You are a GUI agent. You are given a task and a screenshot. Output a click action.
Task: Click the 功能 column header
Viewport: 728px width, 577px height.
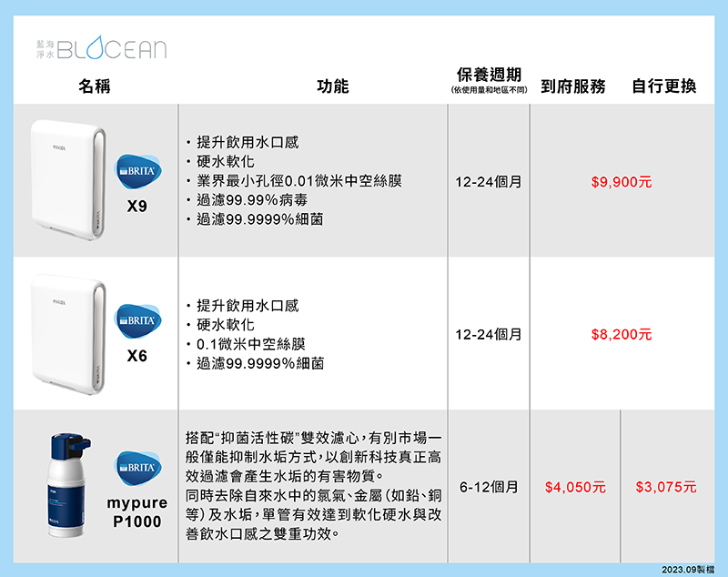click(333, 86)
